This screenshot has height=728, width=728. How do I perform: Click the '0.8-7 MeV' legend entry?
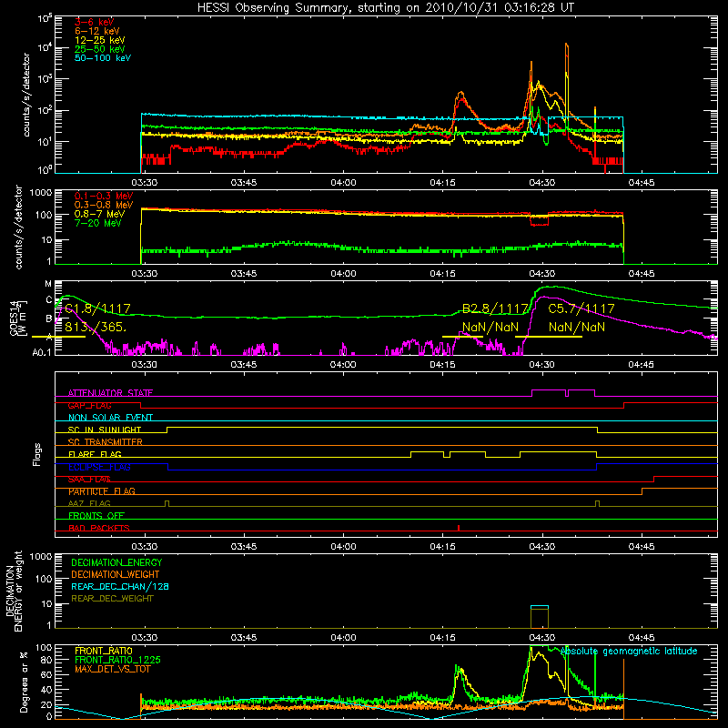[100, 214]
